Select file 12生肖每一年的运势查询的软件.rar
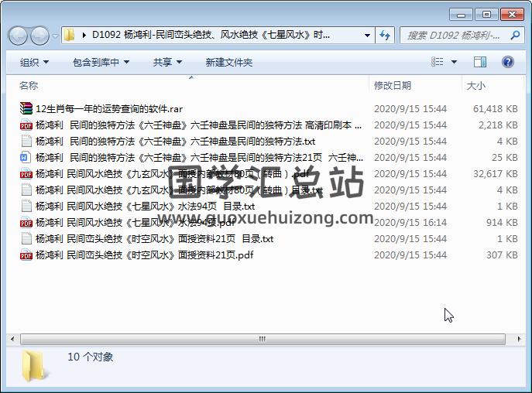The width and height of the screenshot is (532, 393). point(109,109)
